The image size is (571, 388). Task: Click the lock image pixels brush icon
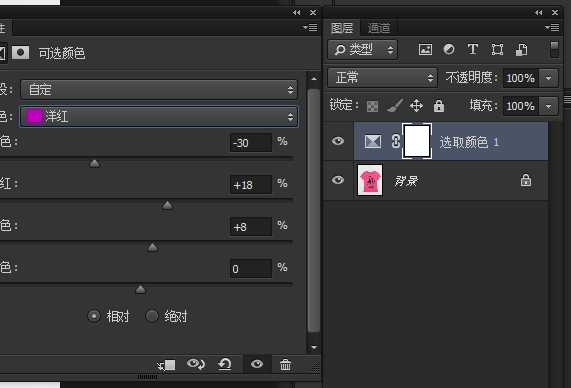point(394,106)
